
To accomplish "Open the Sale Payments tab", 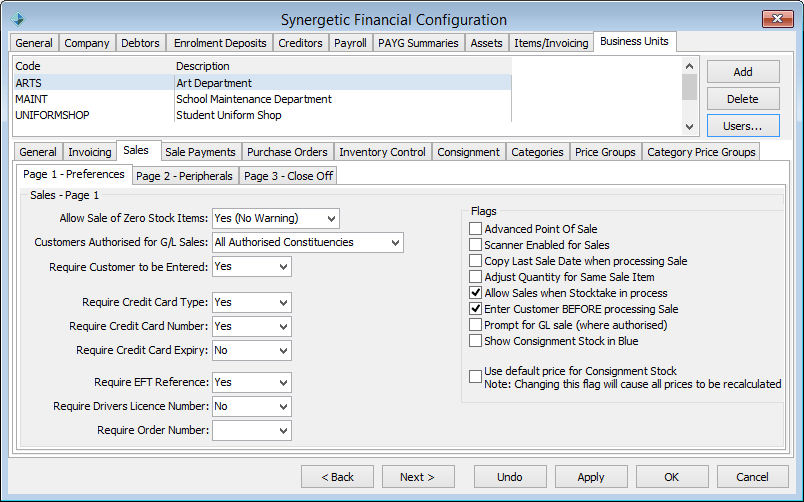I will point(200,152).
